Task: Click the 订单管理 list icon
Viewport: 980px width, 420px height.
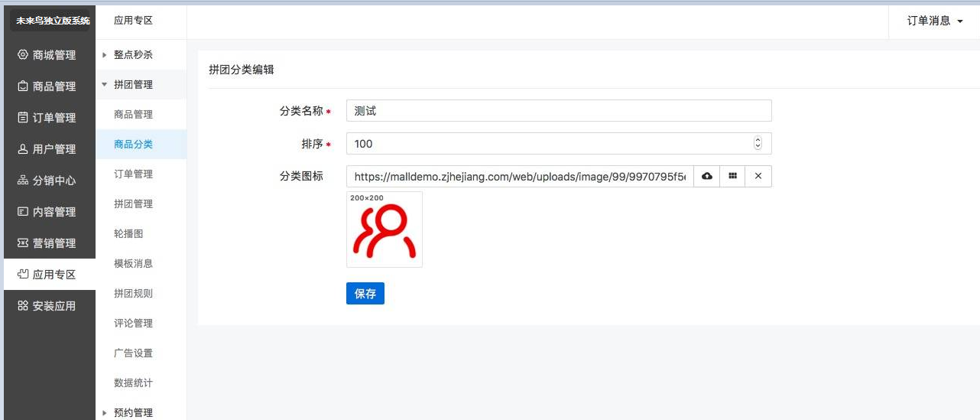Action: click(22, 118)
